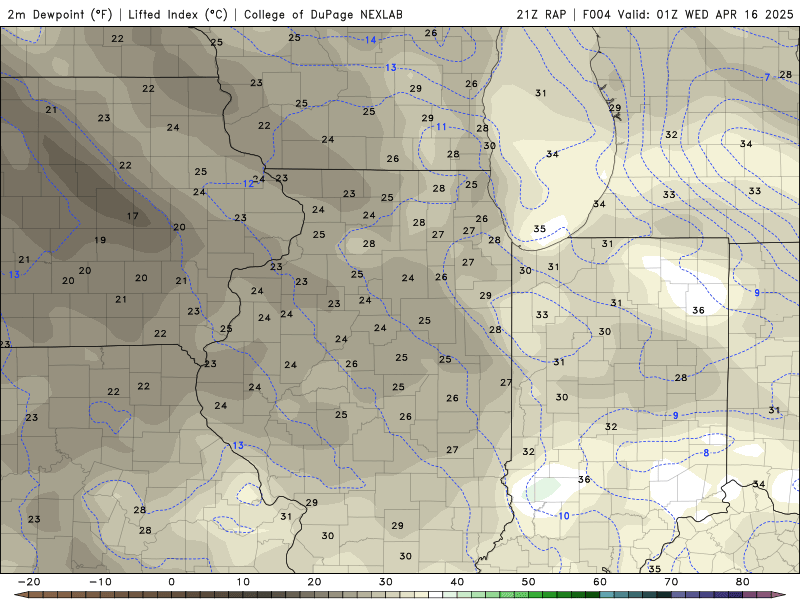This screenshot has width=800, height=600.
Task: Click the 'Lifted Index (°C)' title text
Action: click(178, 14)
